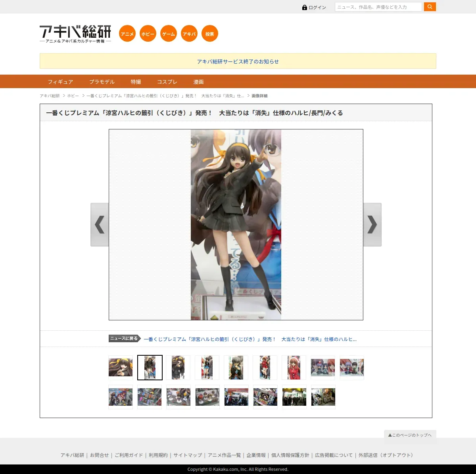Open the footer 広告掲載について link
The height and width of the screenshot is (474, 476).
pyautogui.click(x=334, y=455)
